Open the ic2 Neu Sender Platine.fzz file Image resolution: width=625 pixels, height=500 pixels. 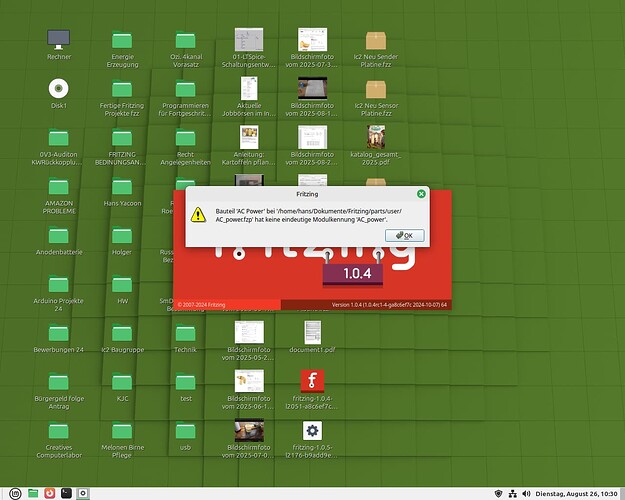376,40
